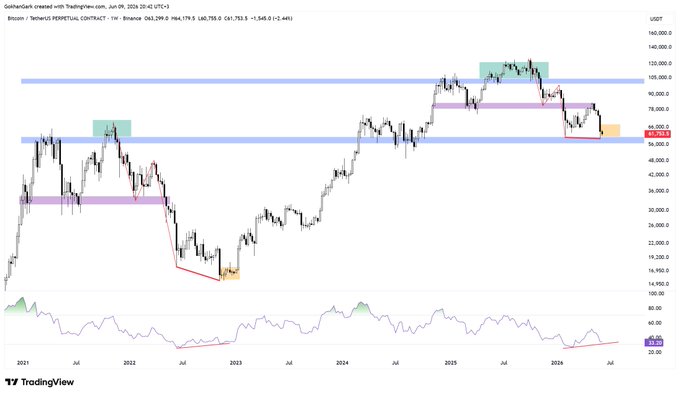The image size is (680, 395).
Task: Click the 22,000.0 price axis label
Action: (x=660, y=243)
